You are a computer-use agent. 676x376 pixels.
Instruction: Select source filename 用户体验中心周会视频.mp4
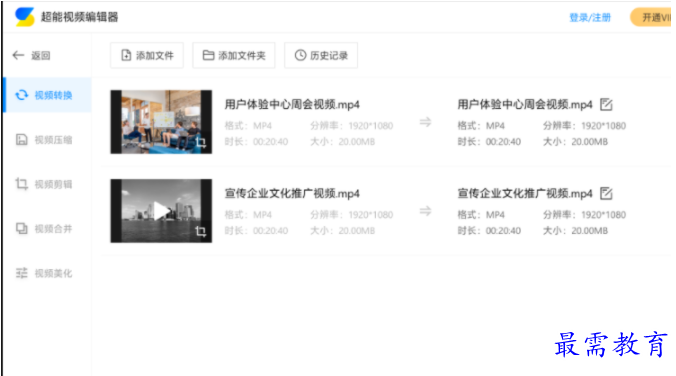(292, 105)
